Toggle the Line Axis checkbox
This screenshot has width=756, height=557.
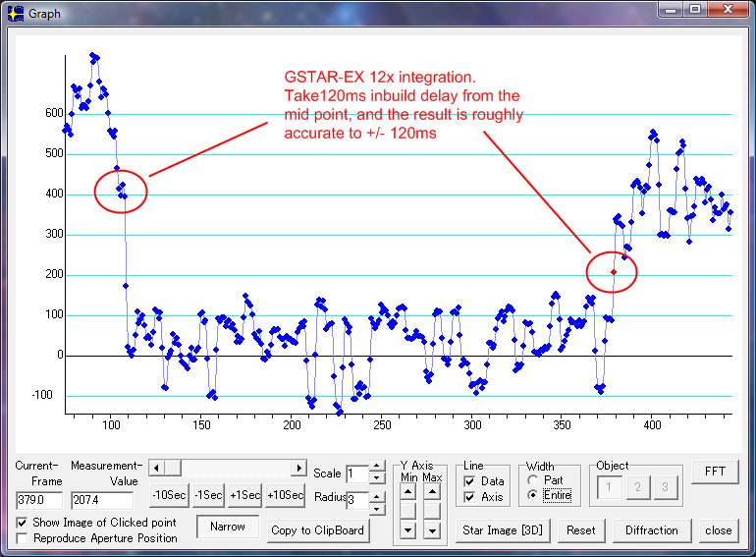469,497
